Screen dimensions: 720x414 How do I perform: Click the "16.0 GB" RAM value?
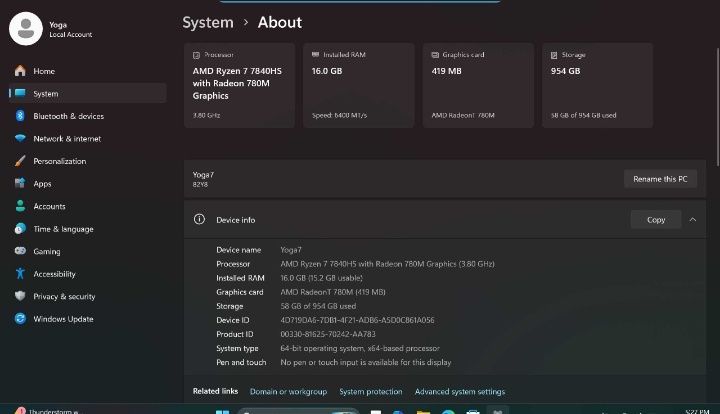(x=327, y=71)
